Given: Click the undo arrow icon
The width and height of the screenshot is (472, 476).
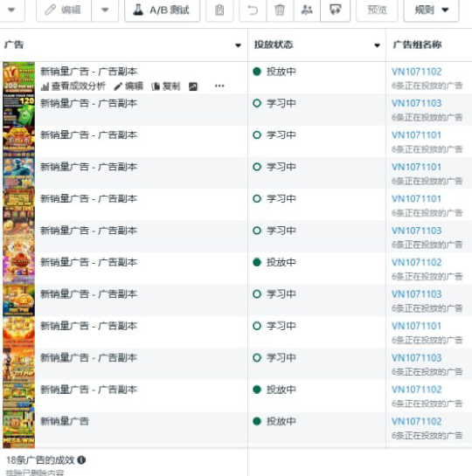Looking at the screenshot, I should (x=253, y=10).
